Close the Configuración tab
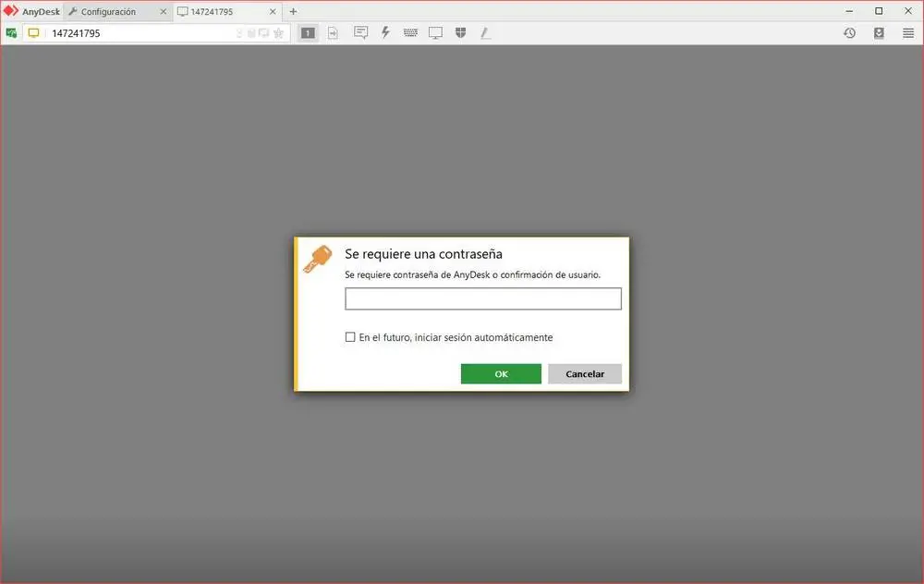Screen dimensions: 924x584 point(164,12)
